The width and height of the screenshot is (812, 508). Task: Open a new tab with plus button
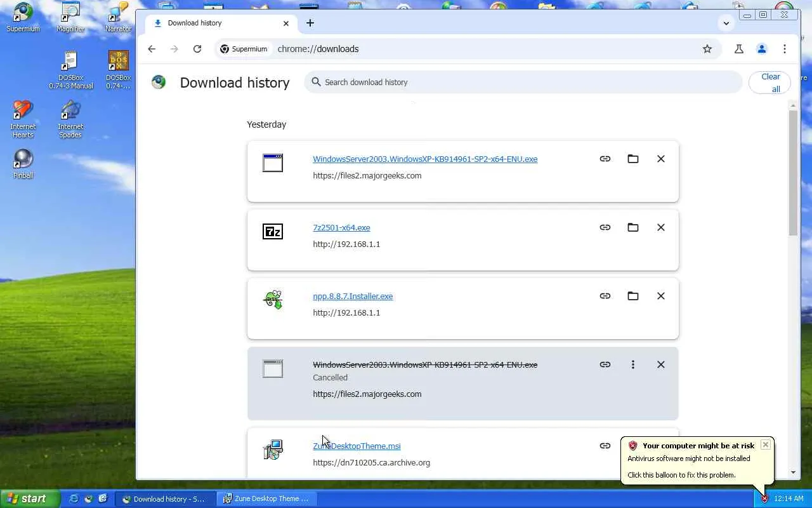[x=310, y=23]
